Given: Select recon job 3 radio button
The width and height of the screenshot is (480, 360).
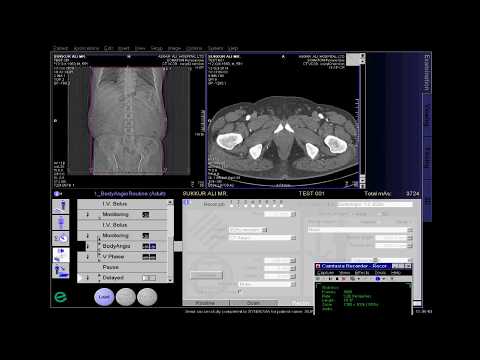Looking at the screenshot, I should [246, 206].
